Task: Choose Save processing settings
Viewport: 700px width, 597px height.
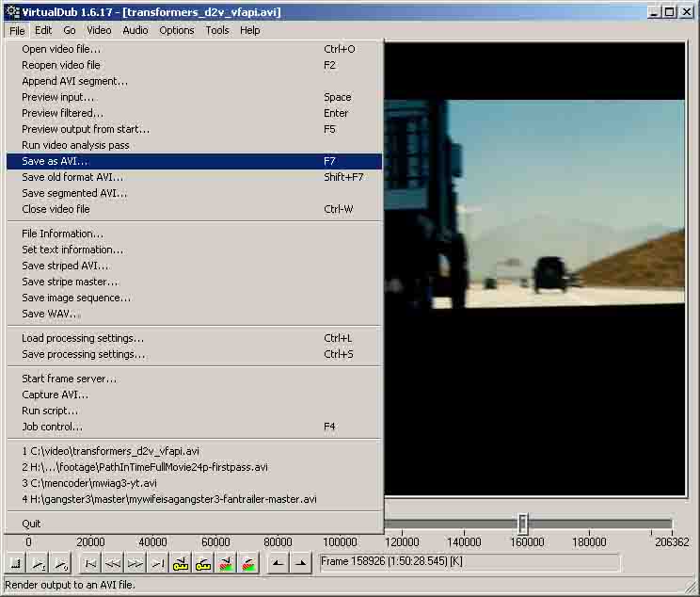Action: (194, 354)
